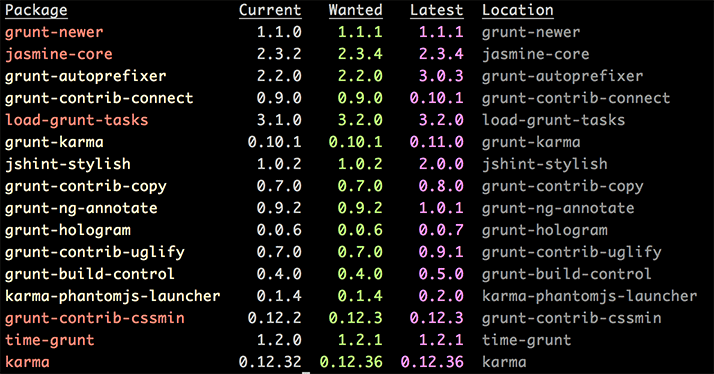Screen dimensions: 714x374
Task: Click current version 3.1.0 of load-grunt-tasks
Action: click(279, 120)
